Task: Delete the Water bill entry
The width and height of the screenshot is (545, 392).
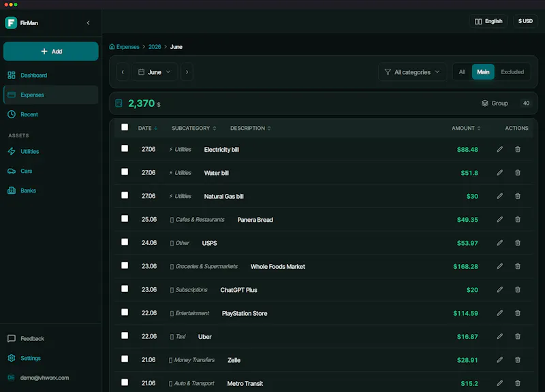Action: [518, 173]
